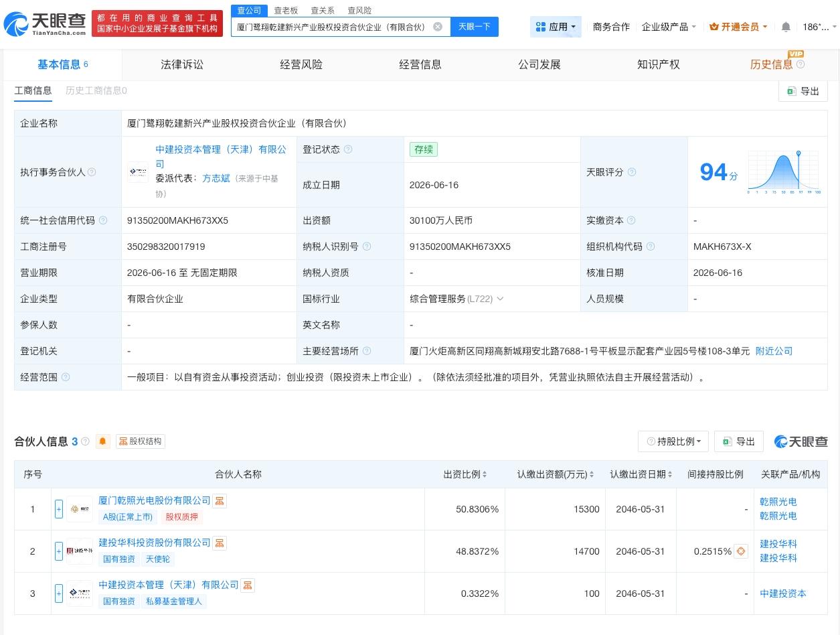Open equity structure icon beside the row 3 partner name
The height and width of the screenshot is (635, 840).
coord(248,585)
